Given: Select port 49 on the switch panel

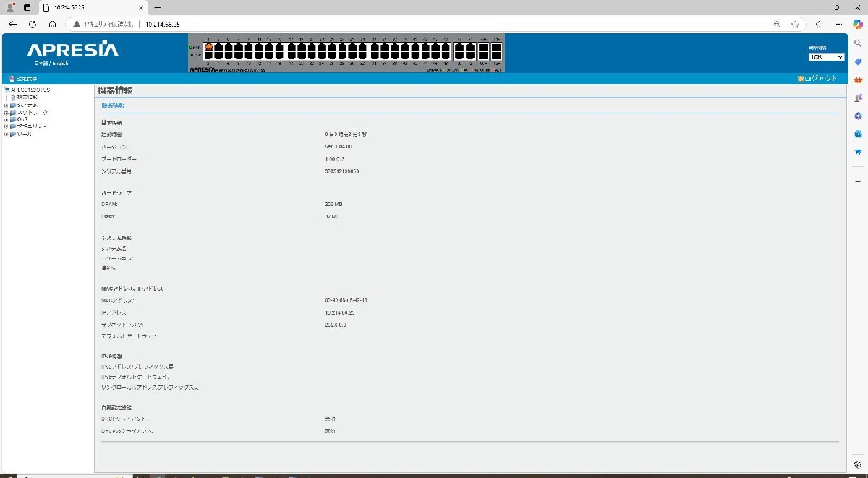Looking at the screenshot, I should (x=459, y=47).
